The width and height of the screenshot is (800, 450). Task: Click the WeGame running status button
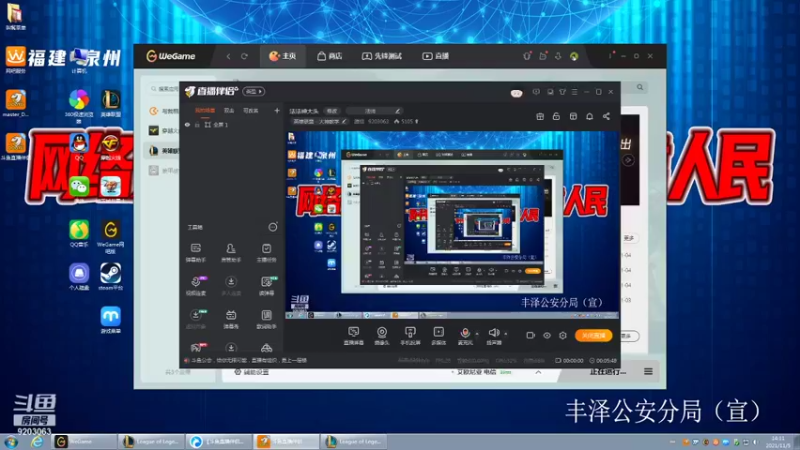(607, 371)
